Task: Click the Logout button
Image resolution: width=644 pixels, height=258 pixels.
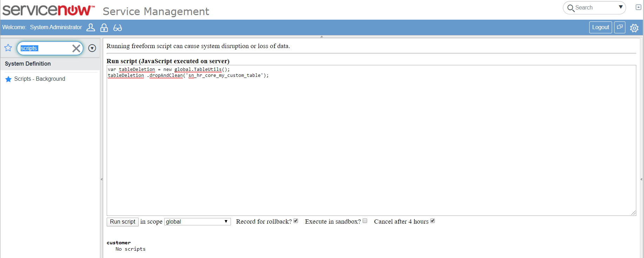Action: pyautogui.click(x=600, y=27)
